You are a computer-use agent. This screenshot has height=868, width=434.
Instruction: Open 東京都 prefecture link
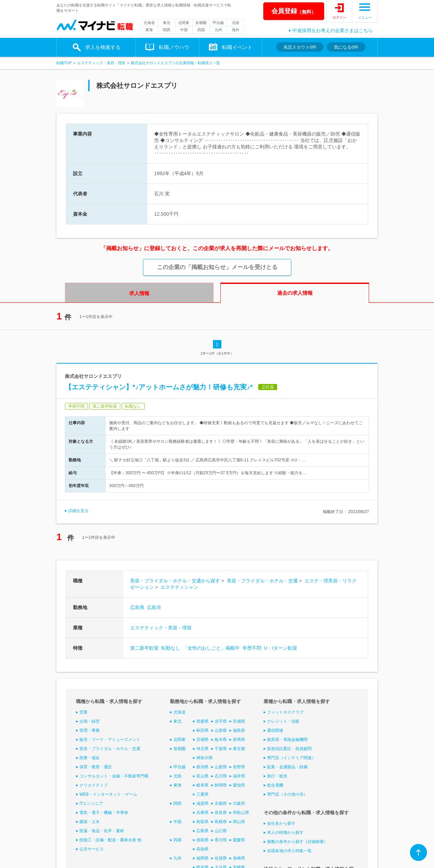[237, 749]
